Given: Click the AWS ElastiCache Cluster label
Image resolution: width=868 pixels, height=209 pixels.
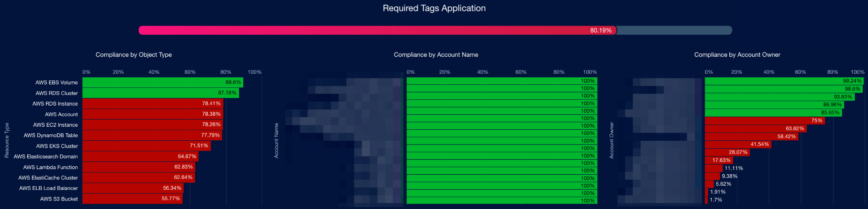Looking at the screenshot, I should pyautogui.click(x=48, y=178).
